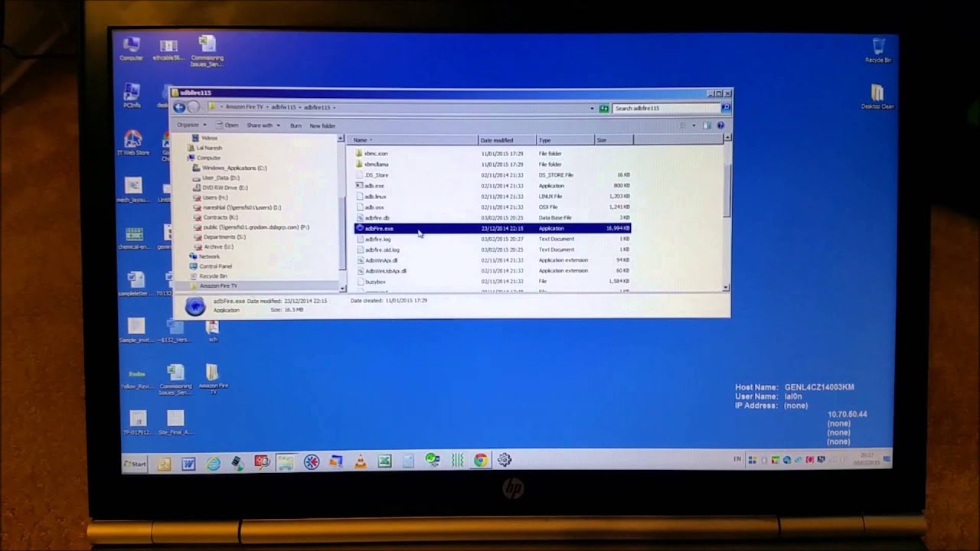Open Recycle Bin desktop icon
The width and height of the screenshot is (980, 551).
[x=877, y=50]
